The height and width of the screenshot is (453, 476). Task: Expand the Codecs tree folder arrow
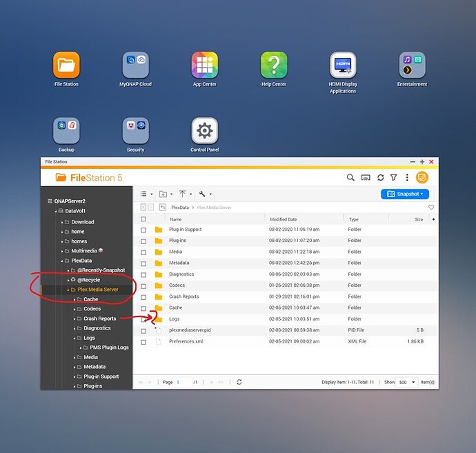(x=75, y=309)
